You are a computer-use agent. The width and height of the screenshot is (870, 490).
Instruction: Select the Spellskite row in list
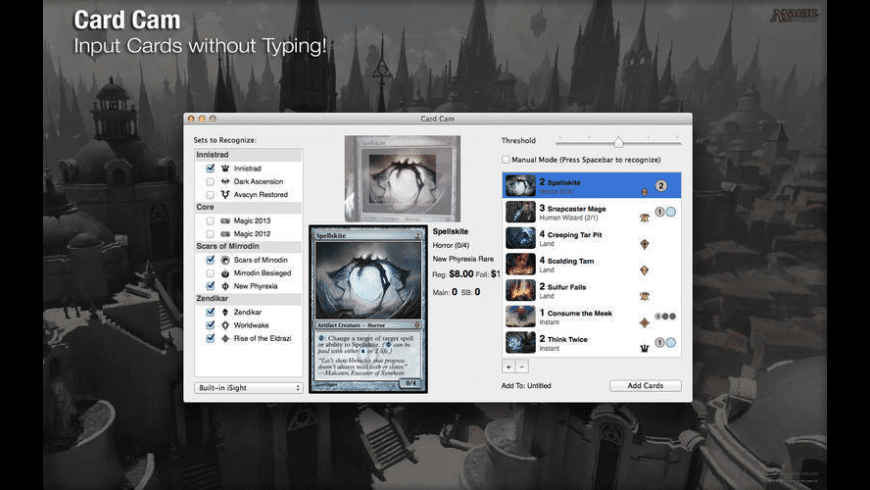pyautogui.click(x=591, y=185)
